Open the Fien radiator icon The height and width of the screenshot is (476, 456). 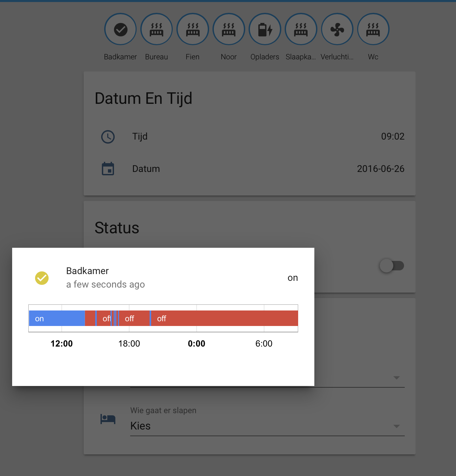193,29
